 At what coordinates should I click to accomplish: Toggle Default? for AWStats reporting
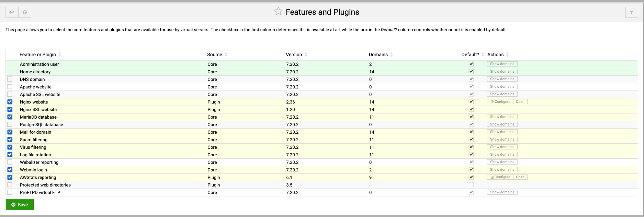471,177
